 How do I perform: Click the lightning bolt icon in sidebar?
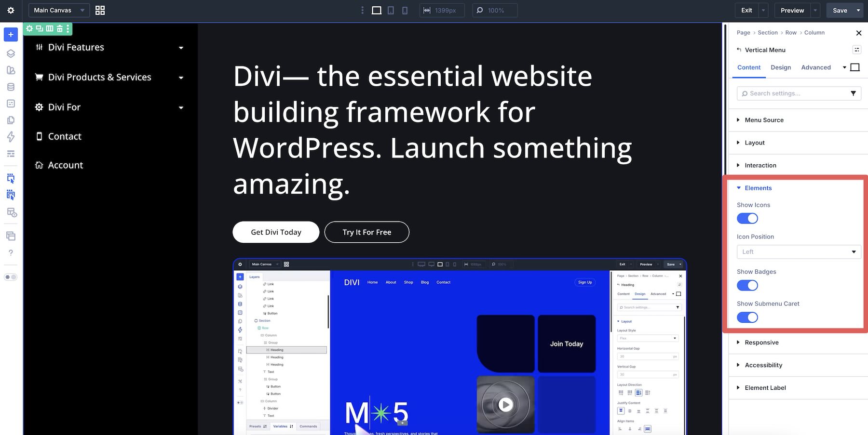11,137
